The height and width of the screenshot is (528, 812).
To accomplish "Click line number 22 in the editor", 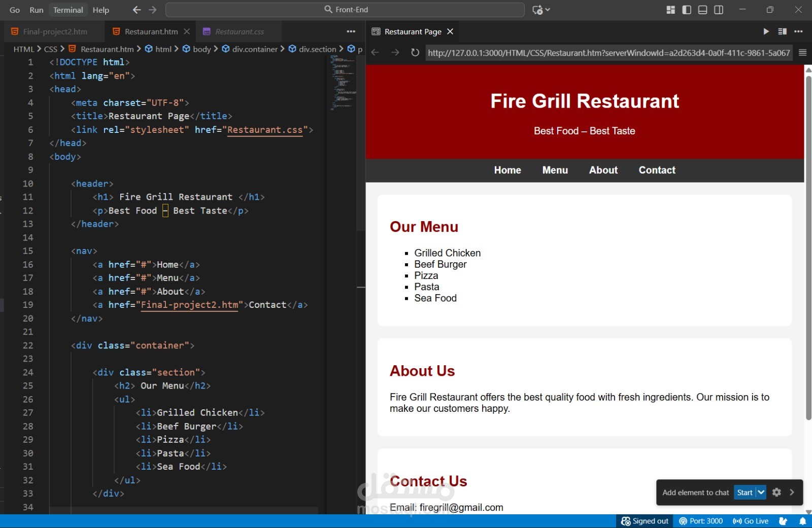I will [x=28, y=345].
